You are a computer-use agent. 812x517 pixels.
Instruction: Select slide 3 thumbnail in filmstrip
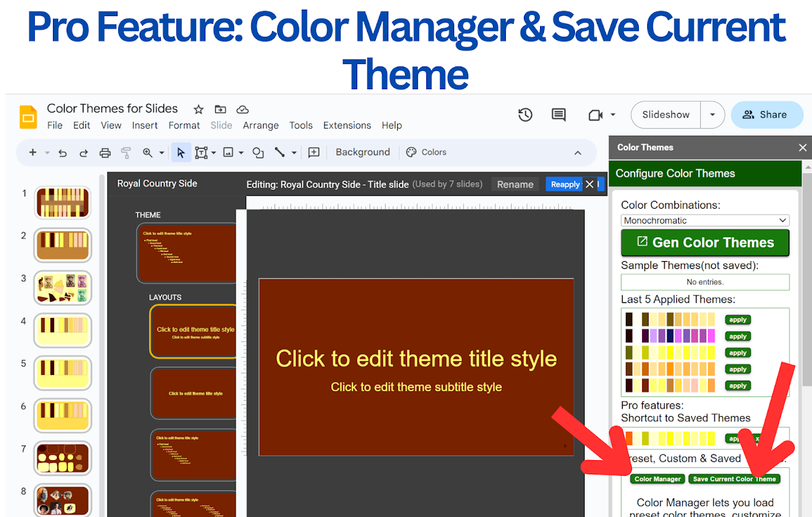pyautogui.click(x=63, y=288)
